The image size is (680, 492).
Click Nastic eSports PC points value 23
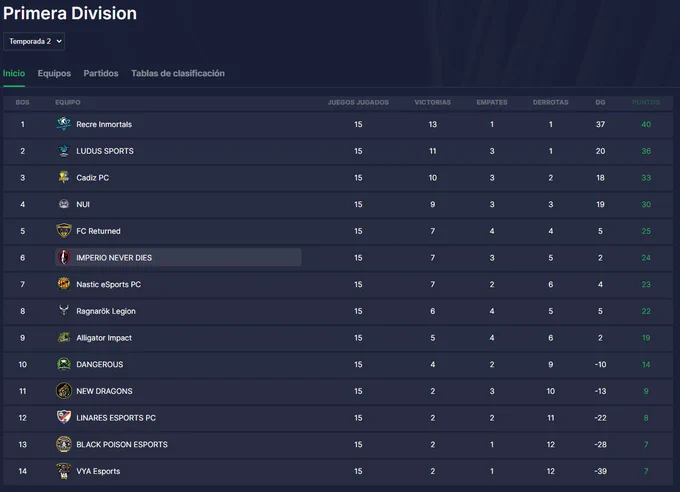646,285
